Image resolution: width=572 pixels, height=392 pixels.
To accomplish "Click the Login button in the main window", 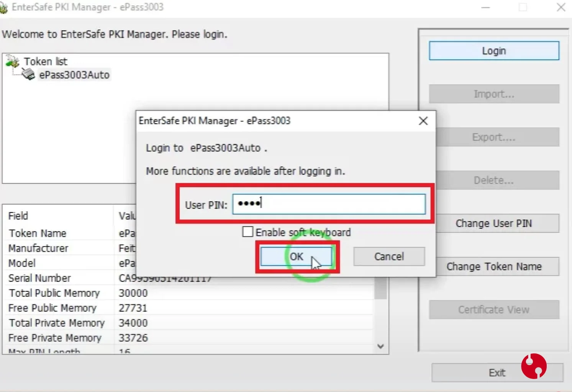I will point(494,51).
